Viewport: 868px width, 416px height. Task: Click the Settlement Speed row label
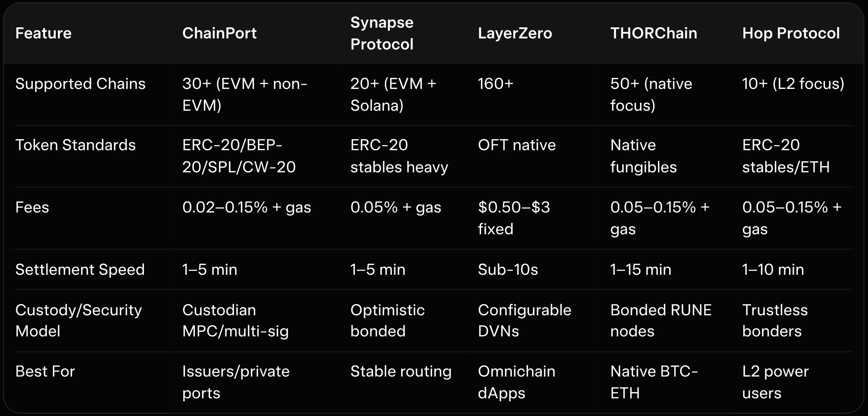tap(80, 270)
